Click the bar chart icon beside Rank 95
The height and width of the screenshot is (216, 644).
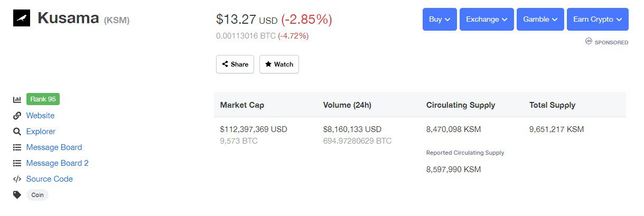(17, 99)
